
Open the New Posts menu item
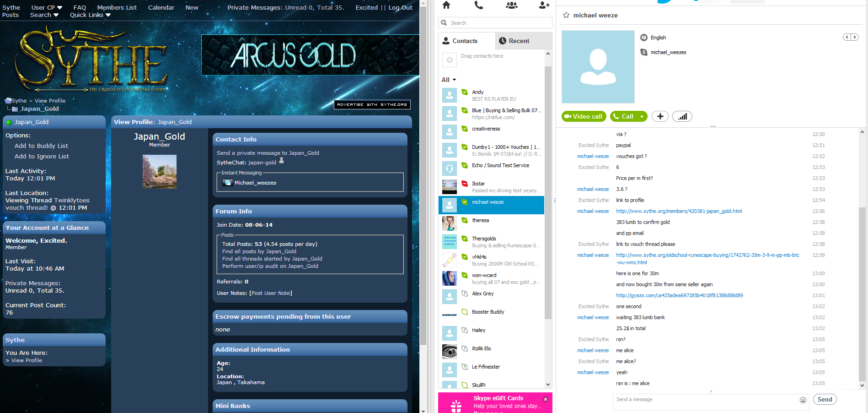point(192,7)
